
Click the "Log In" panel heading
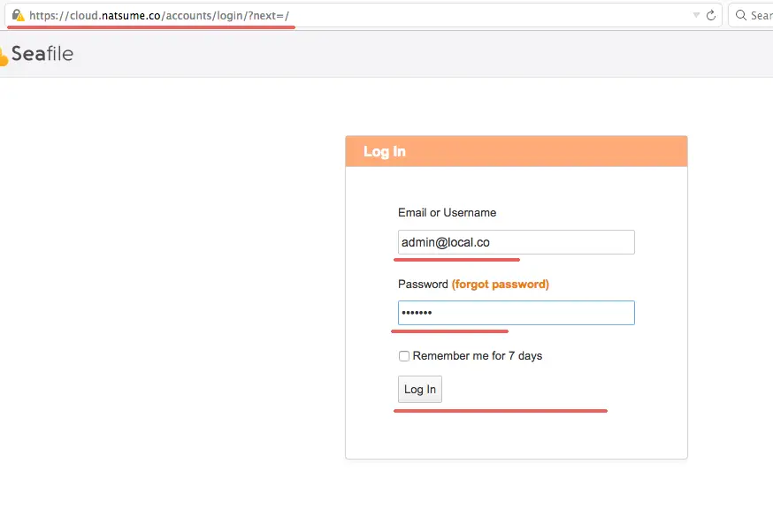click(385, 152)
